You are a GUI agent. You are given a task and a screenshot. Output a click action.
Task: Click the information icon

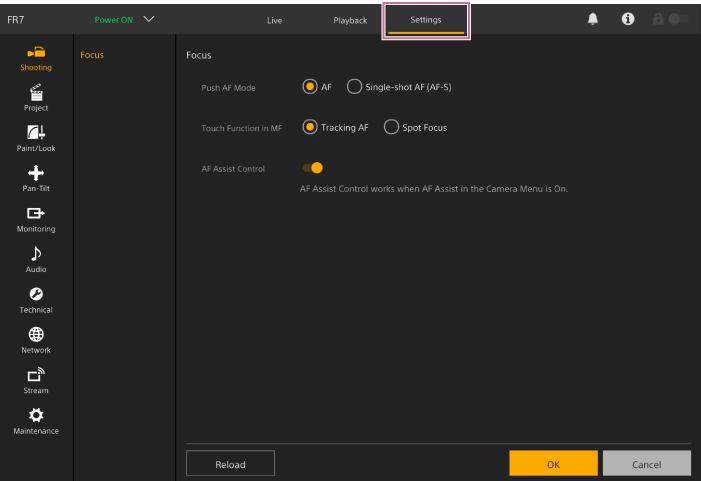(x=628, y=19)
